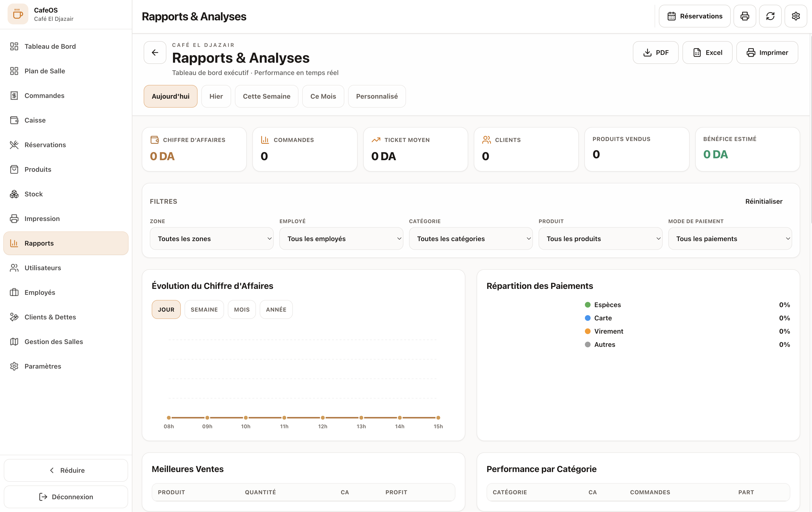The image size is (812, 512).
Task: Switch chart range to ANNÉE
Action: 276,309
